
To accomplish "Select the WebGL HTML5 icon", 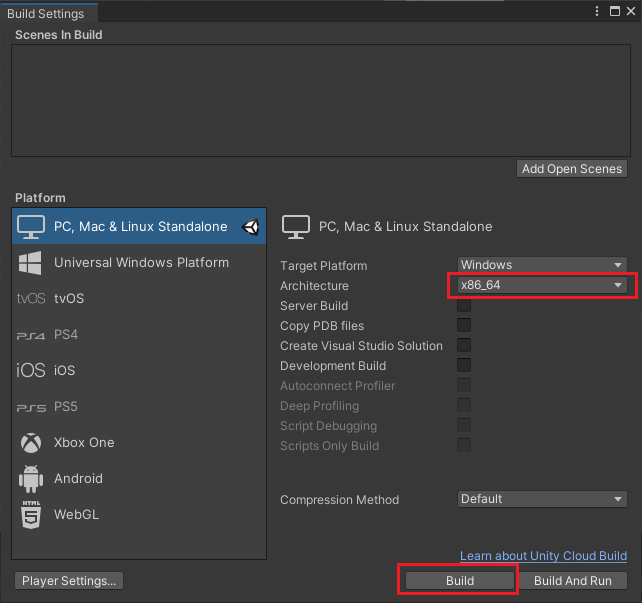I will (31, 515).
